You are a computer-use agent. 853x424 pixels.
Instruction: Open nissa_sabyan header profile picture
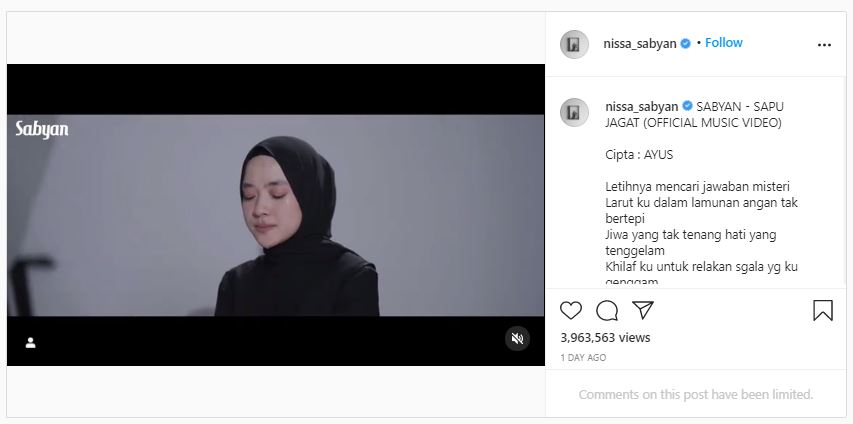pyautogui.click(x=574, y=44)
